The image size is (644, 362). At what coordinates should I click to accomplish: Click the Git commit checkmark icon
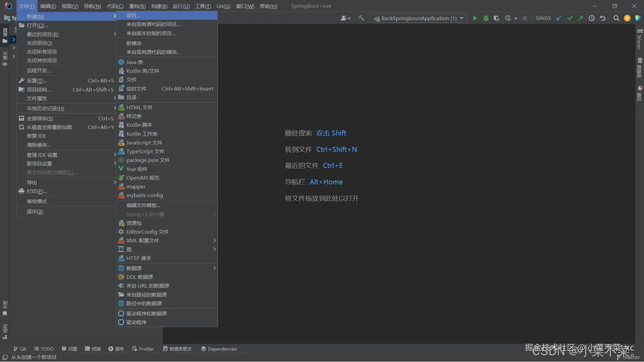570,18
